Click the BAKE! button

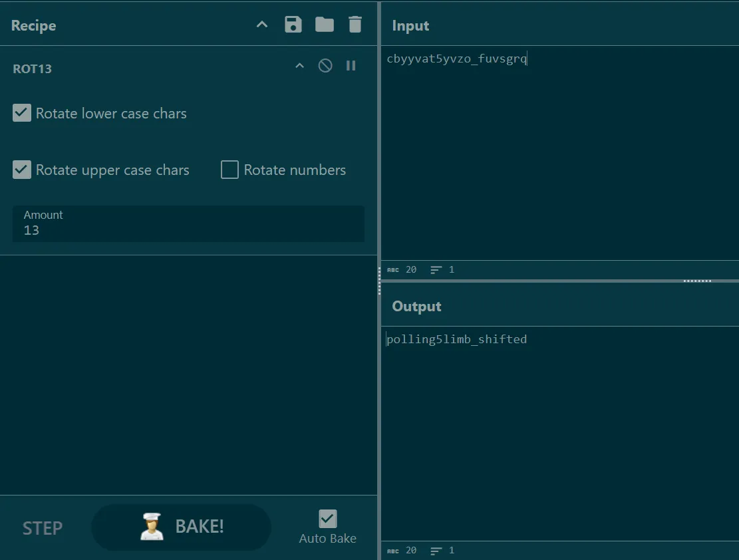(x=182, y=527)
